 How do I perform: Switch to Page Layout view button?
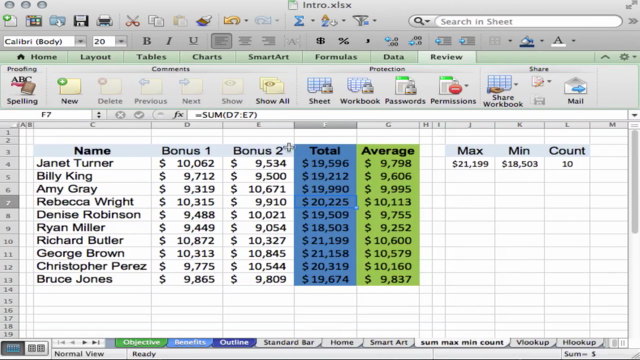click(36, 348)
